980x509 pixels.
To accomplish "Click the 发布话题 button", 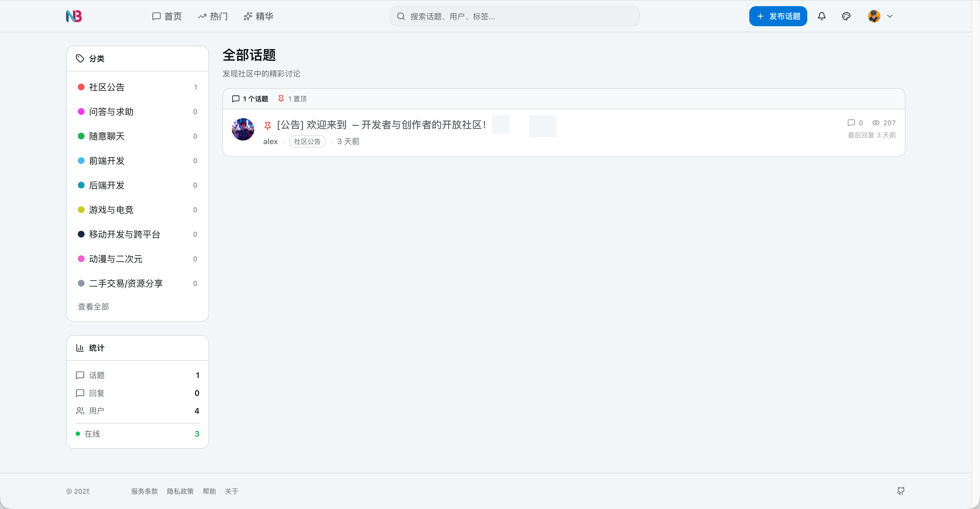I will pos(778,16).
